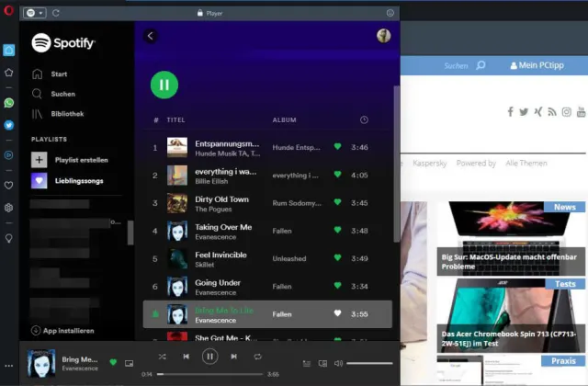588x386 pixels.
Task: Unlike the Dirty Old Town track heart
Action: [337, 203]
